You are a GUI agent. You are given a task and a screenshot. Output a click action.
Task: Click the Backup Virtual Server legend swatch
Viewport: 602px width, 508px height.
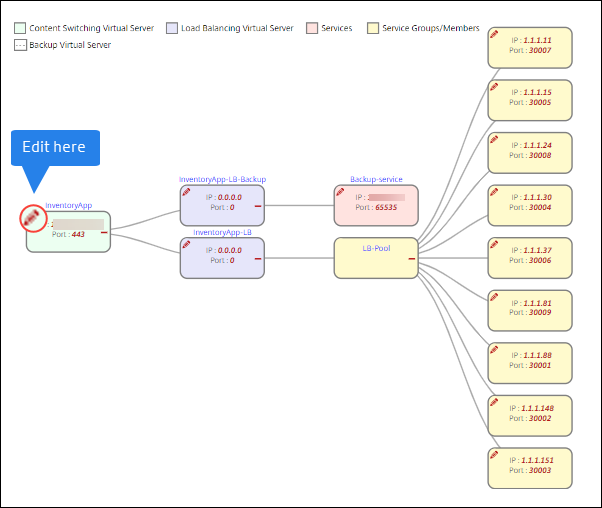point(20,45)
